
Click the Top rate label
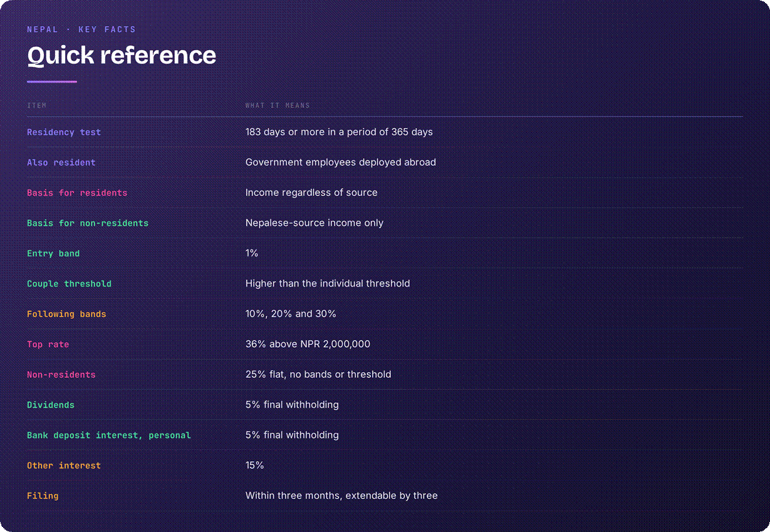point(48,345)
